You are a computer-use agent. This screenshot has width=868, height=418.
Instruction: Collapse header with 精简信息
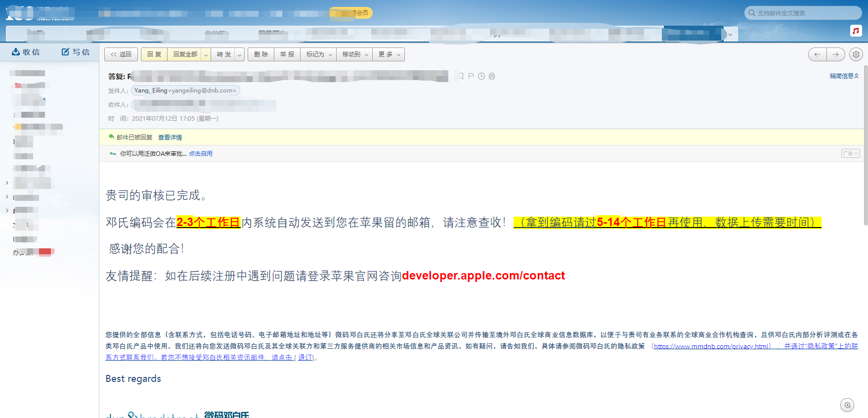844,76
